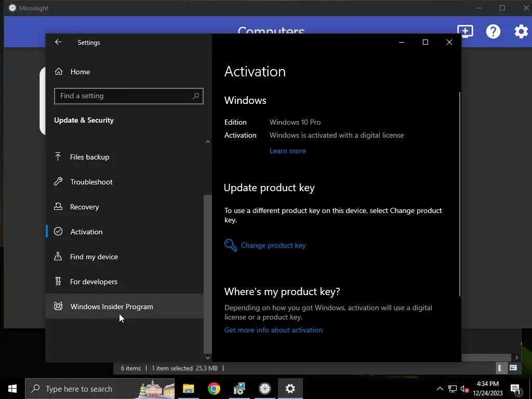Viewport: 532px width, 399px height.
Task: Click Change product key link
Action: tap(273, 245)
